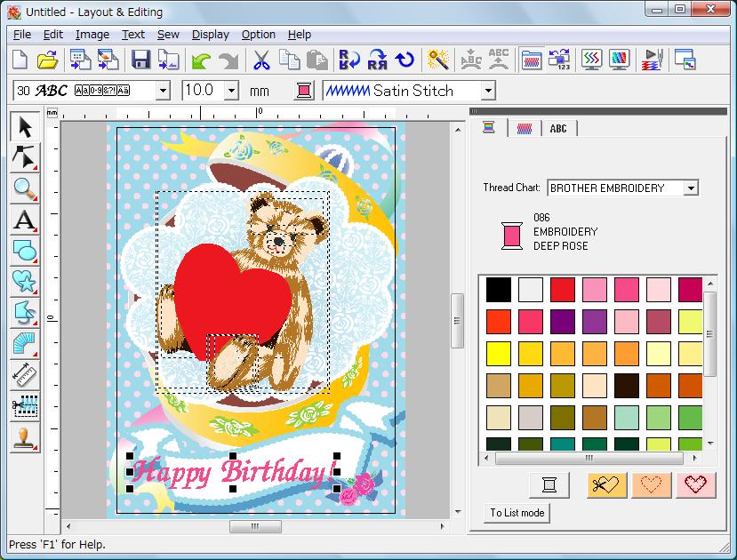The width and height of the screenshot is (737, 560).
Task: Click the green Undo arrow
Action: point(201,60)
